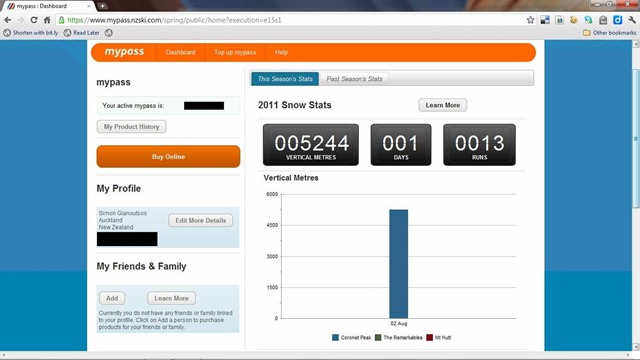Click Shorten with bit.ly bookmarklet
Image resolution: width=640 pixels, height=360 pixels.
point(31,33)
